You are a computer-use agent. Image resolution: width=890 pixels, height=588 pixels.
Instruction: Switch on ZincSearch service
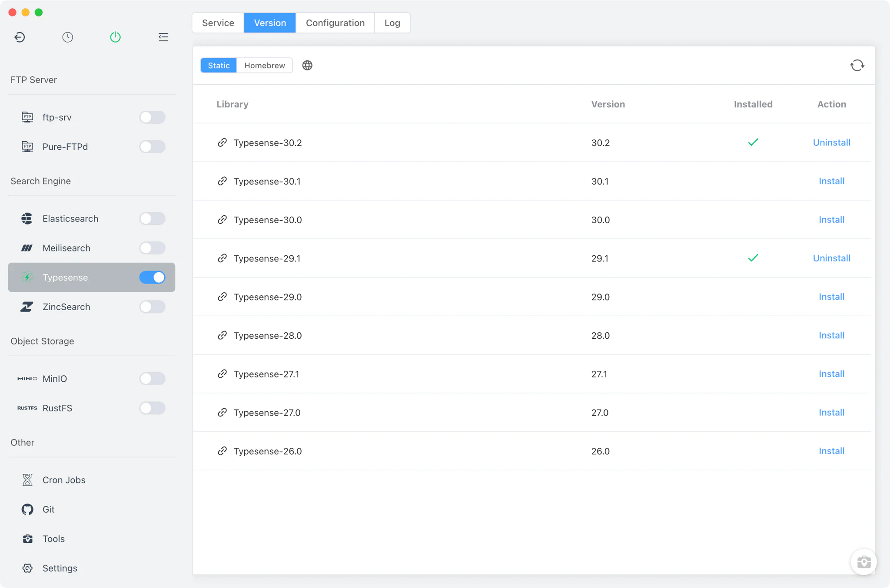152,307
